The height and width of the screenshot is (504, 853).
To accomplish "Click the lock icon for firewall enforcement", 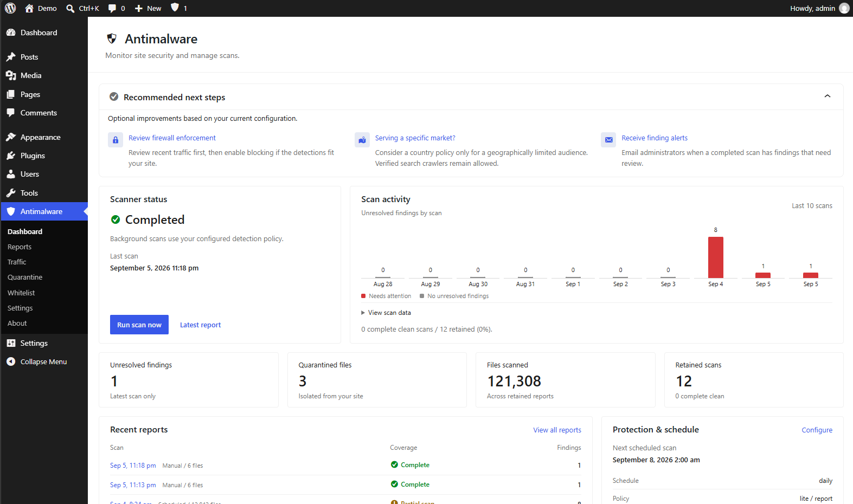I will click(115, 140).
